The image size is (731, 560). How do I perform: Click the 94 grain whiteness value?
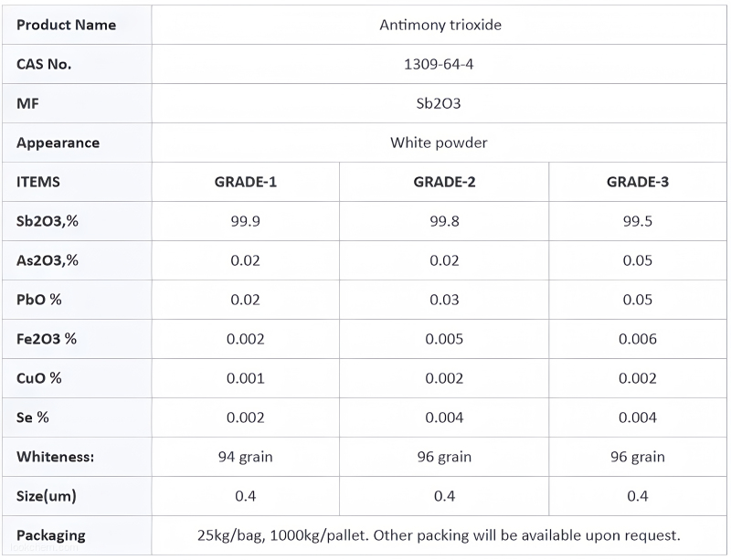pos(246,457)
